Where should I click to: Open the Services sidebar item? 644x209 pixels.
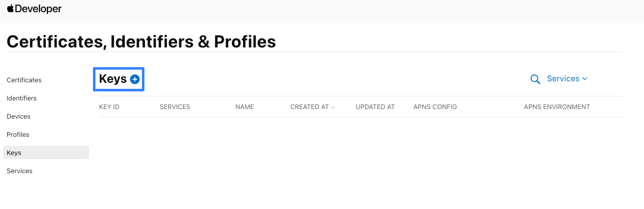[20, 171]
